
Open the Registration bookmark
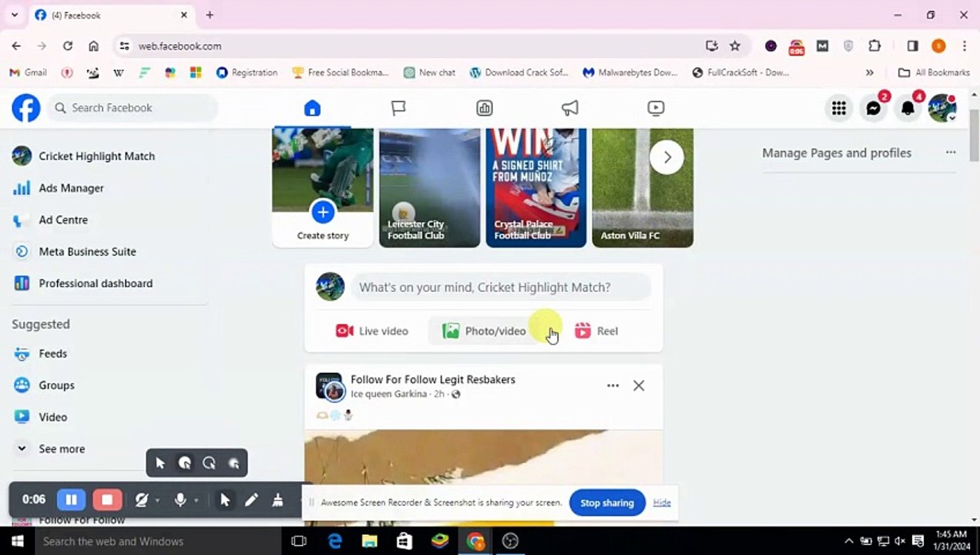click(247, 72)
